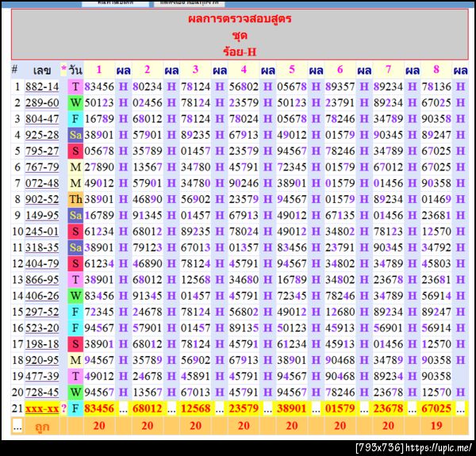The image size is (476, 456).
Task: Open the 245-01 number link
Action: point(42,232)
